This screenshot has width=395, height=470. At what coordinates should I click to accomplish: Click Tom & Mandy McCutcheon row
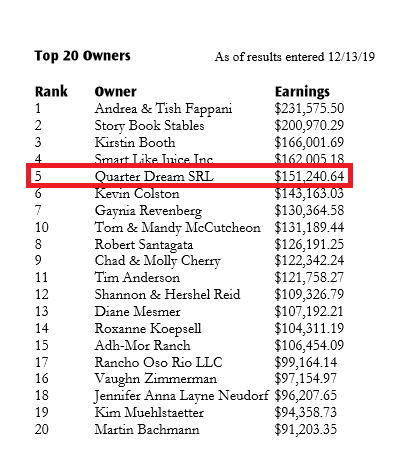189,228
